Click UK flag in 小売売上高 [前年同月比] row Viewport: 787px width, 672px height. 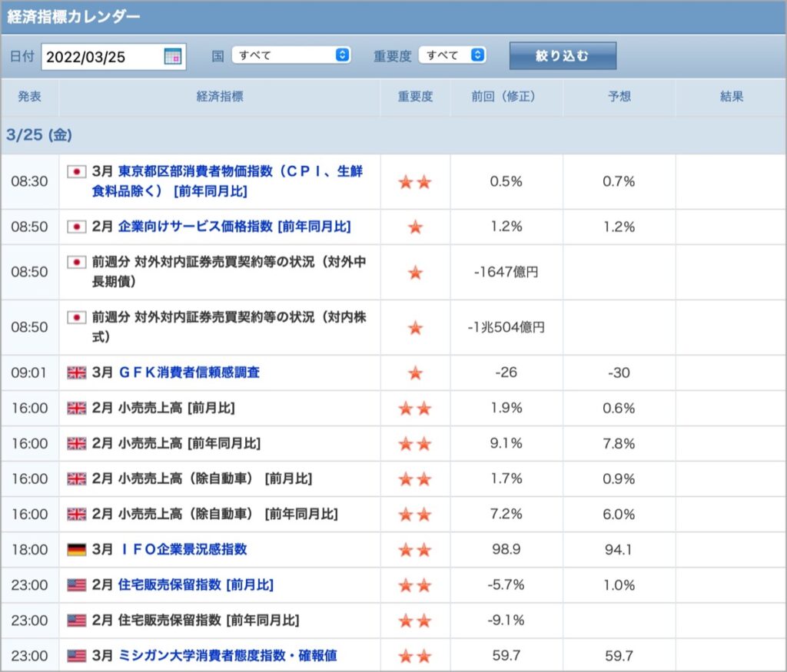pyautogui.click(x=76, y=443)
